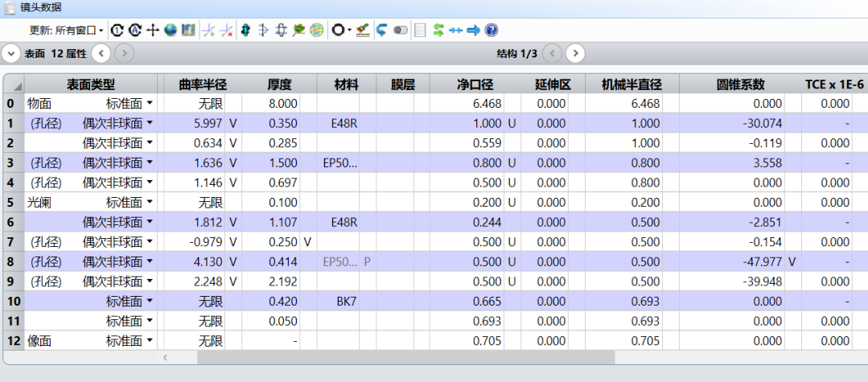Click the crosshair plus toolbar icon
868x382 pixels.
pos(153,30)
